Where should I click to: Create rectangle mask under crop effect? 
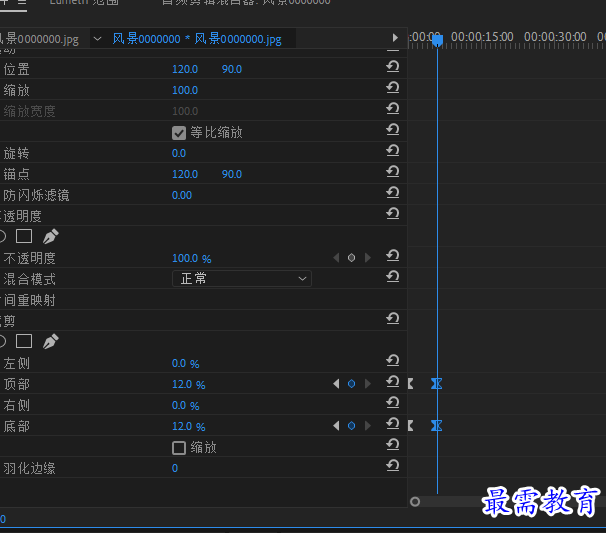point(24,341)
